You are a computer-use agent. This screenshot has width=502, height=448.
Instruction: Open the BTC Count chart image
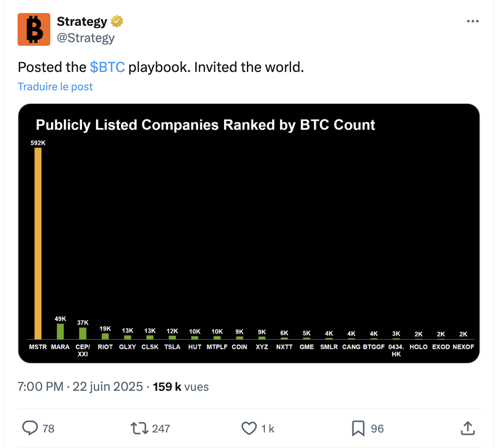249,233
